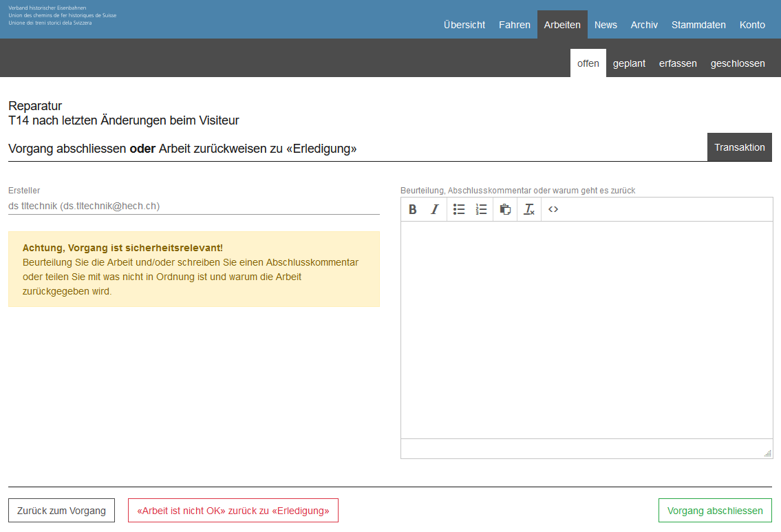Click the paste icon in editor toolbar

[x=505, y=210]
